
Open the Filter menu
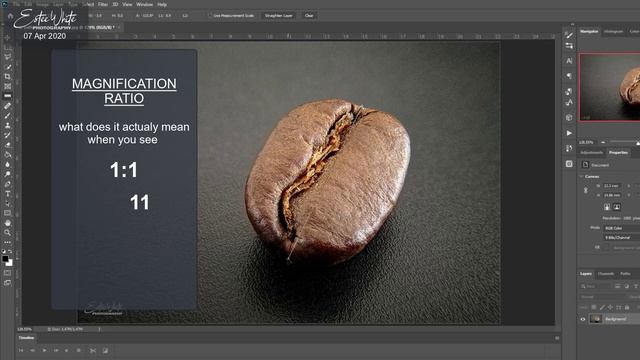[103, 4]
